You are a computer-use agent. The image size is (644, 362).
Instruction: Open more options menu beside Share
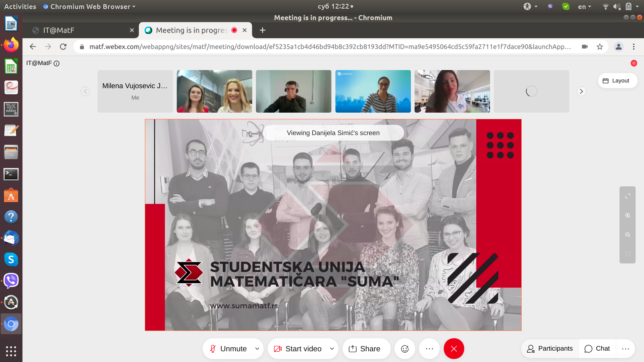429,349
